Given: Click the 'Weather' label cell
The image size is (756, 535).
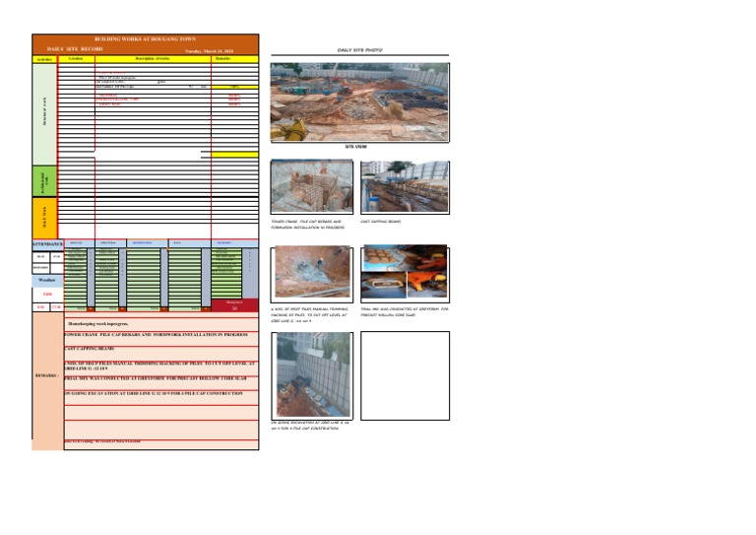Looking at the screenshot, I should pyautogui.click(x=47, y=280).
